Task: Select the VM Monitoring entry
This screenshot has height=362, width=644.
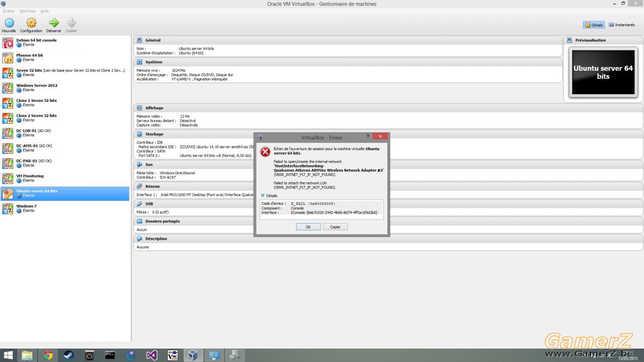Action: pyautogui.click(x=65, y=178)
